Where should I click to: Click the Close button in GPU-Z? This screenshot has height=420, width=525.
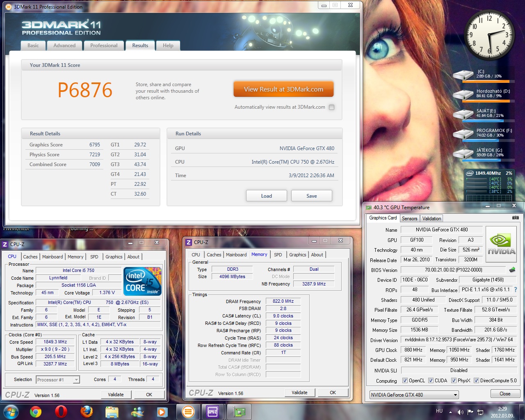pos(505,394)
